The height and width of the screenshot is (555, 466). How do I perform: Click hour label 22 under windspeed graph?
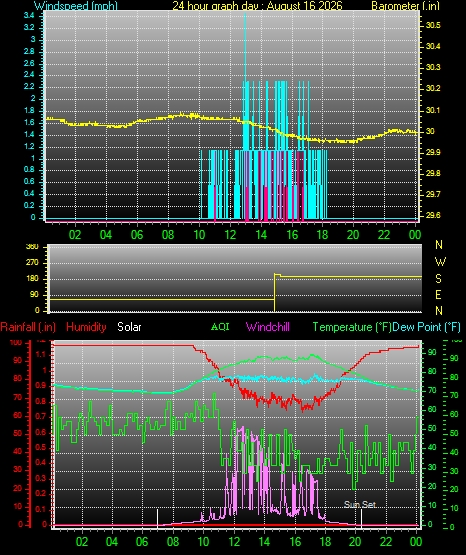click(x=384, y=235)
